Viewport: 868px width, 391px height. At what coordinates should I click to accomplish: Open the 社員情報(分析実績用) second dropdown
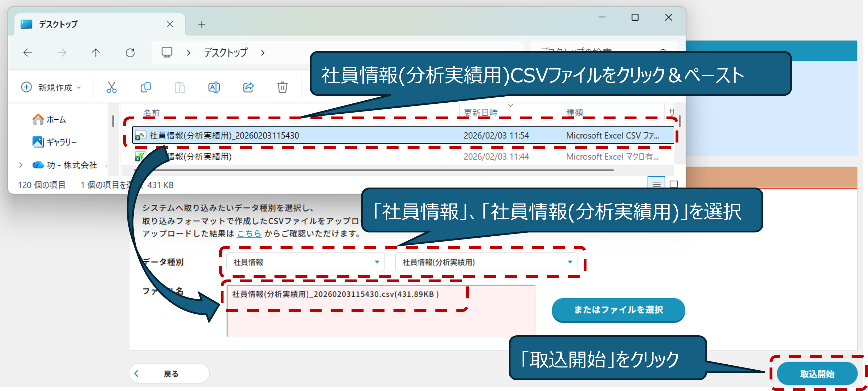point(486,262)
